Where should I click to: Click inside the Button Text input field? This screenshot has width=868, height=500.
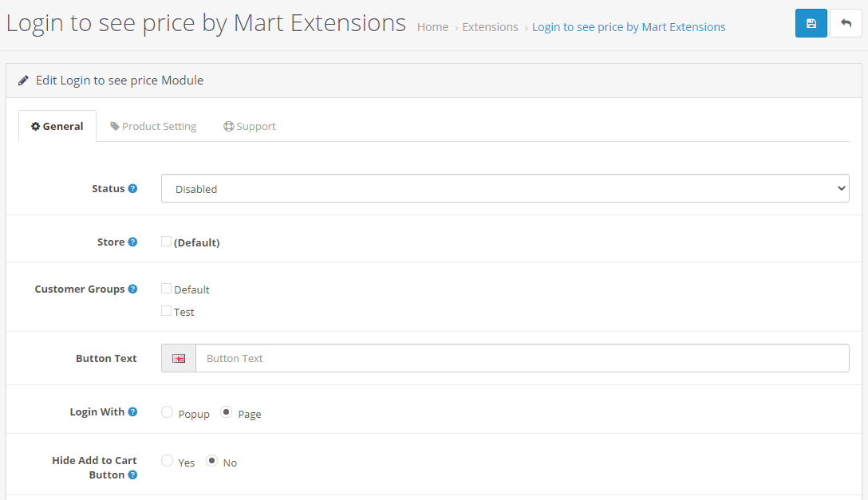(x=519, y=358)
